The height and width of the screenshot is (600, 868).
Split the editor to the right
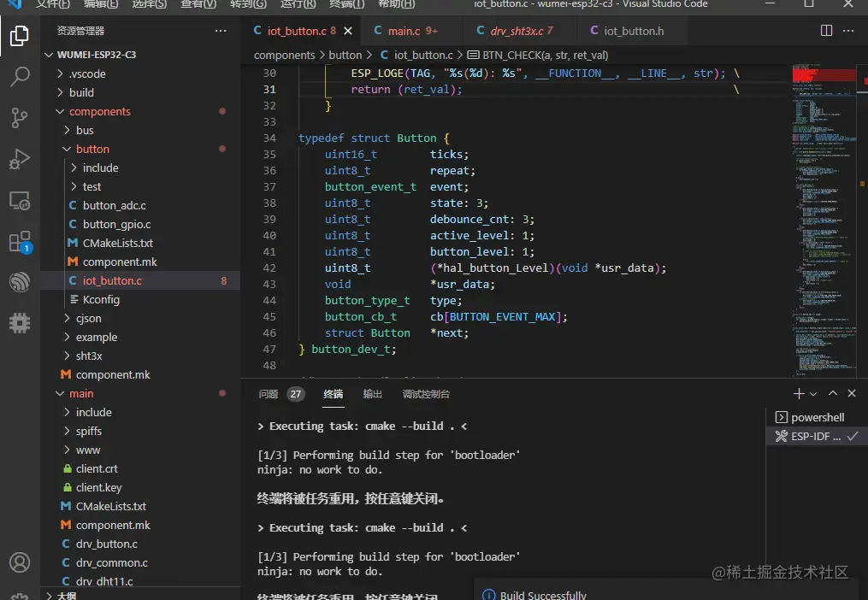[x=826, y=31]
